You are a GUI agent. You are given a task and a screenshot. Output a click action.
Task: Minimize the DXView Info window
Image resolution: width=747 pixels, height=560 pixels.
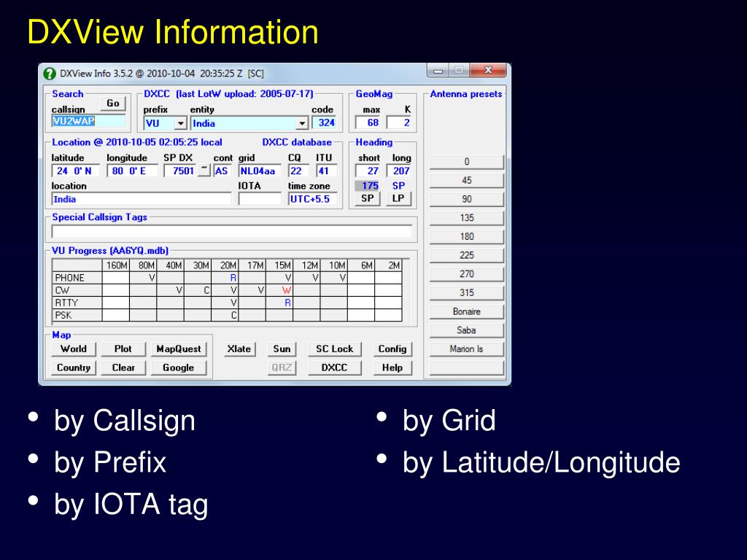[x=438, y=71]
